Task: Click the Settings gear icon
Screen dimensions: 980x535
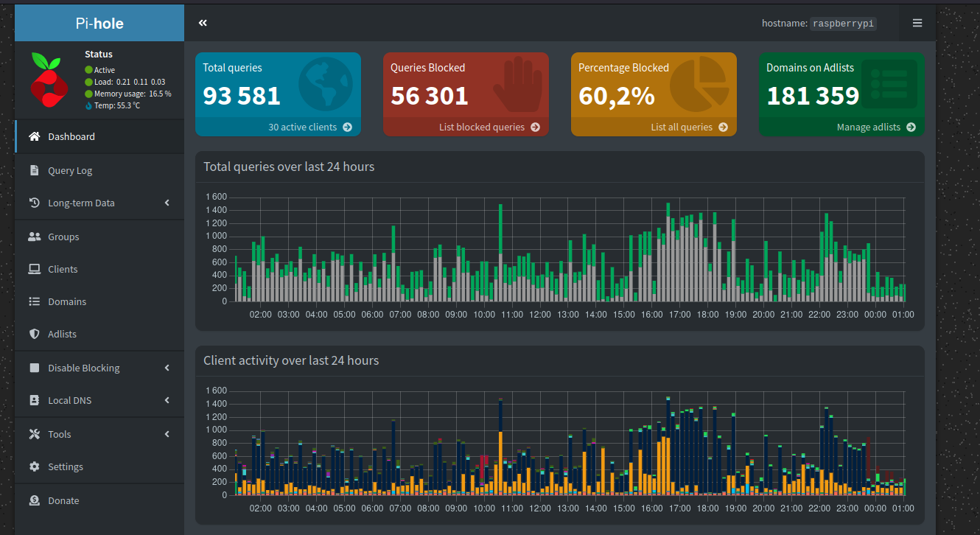Action: [34, 466]
